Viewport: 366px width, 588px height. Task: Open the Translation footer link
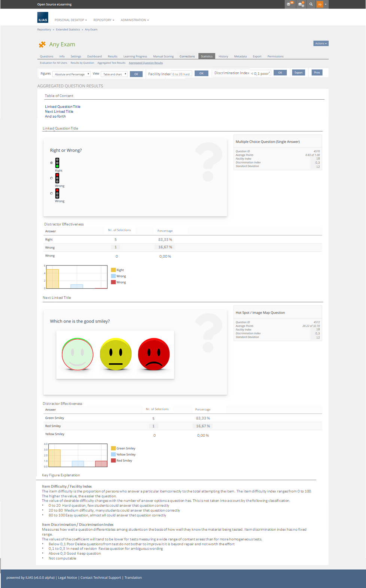pyautogui.click(x=133, y=578)
